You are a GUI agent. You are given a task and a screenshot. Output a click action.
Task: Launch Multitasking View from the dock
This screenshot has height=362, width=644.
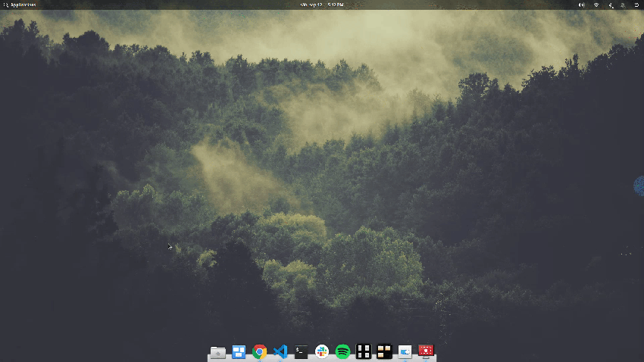click(239, 351)
